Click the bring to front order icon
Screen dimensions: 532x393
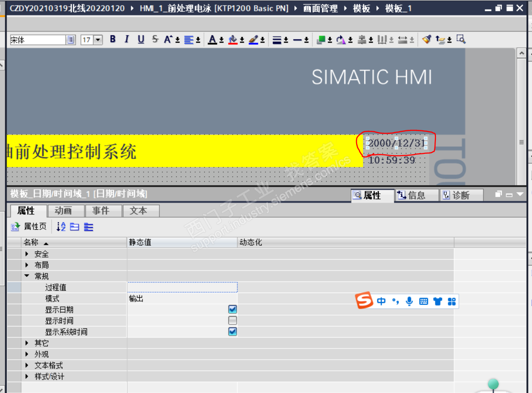[x=321, y=40]
